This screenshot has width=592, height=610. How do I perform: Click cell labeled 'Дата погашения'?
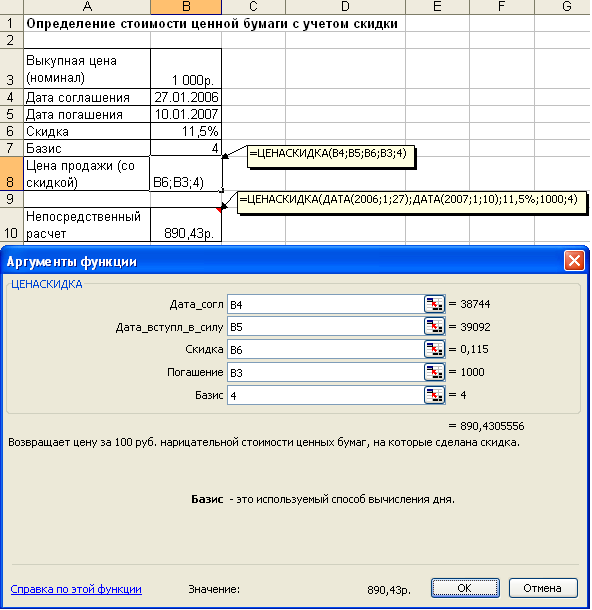click(x=87, y=114)
